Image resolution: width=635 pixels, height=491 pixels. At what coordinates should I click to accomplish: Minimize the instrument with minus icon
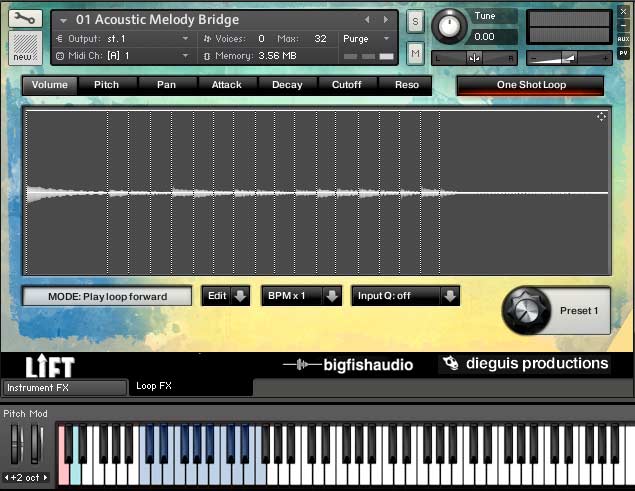tap(623, 26)
